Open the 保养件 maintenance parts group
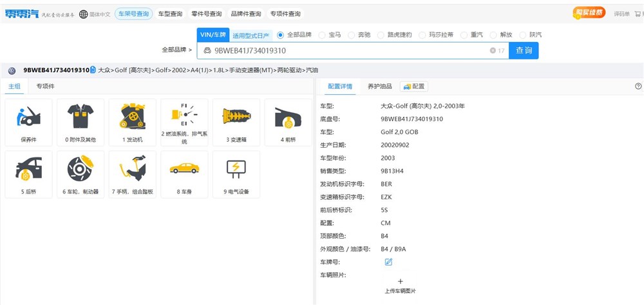Viewport: 644px width, 305px height. (28, 123)
